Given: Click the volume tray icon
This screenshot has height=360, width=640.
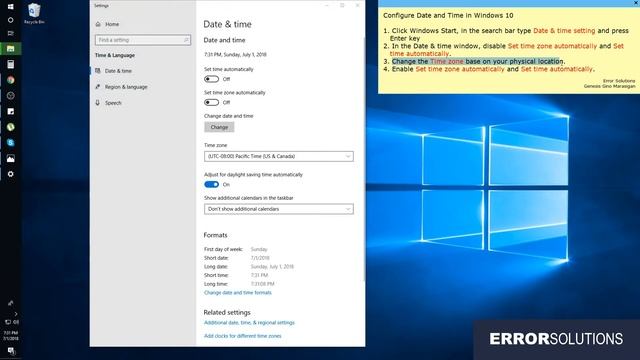Looking at the screenshot, I should [16, 322].
